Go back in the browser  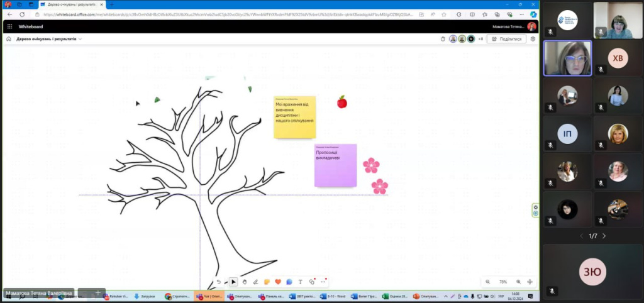(10, 14)
